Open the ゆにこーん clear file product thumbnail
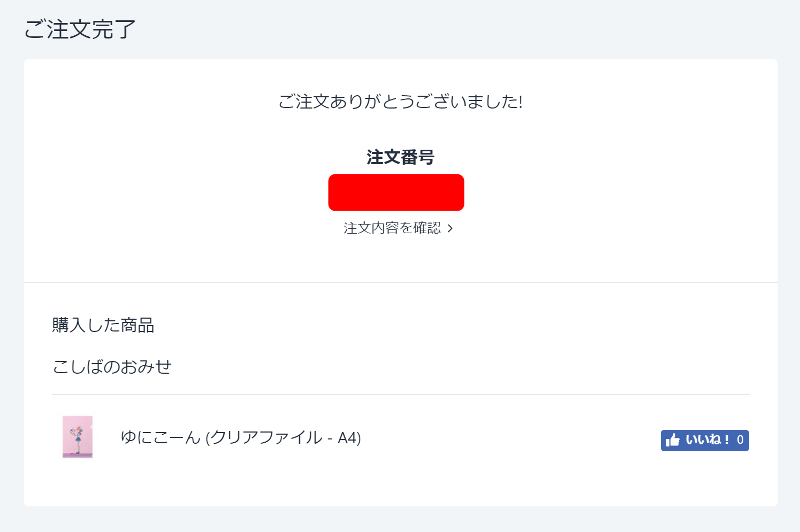 coord(78,437)
